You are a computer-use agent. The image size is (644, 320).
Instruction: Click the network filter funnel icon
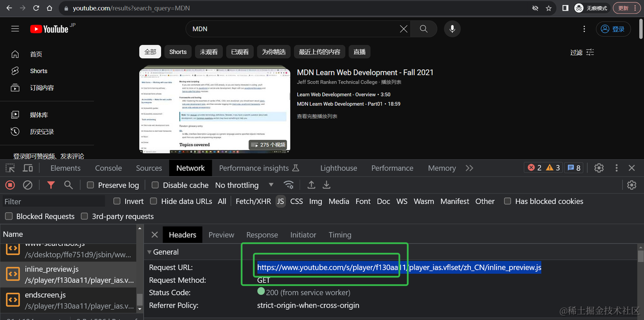tap(51, 185)
